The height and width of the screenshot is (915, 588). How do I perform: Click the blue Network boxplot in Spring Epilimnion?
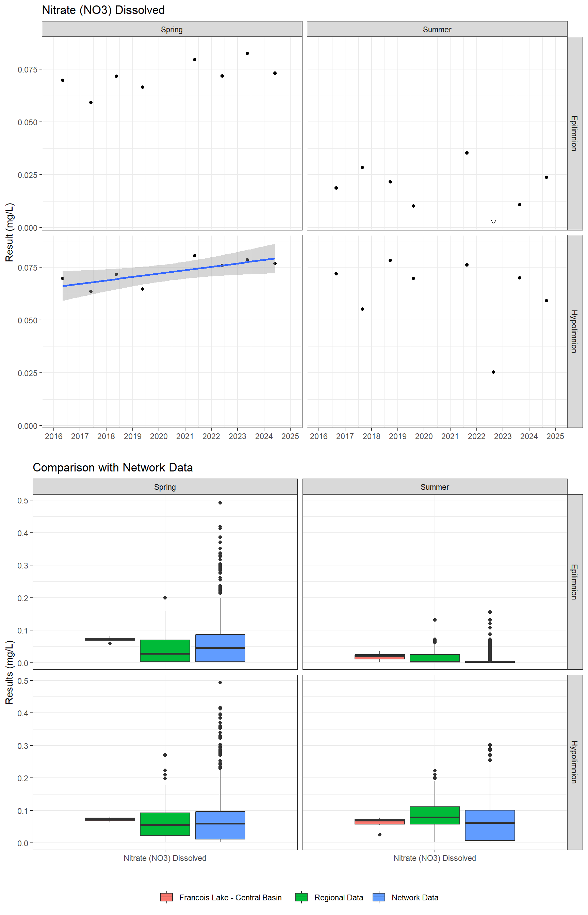[x=220, y=648]
